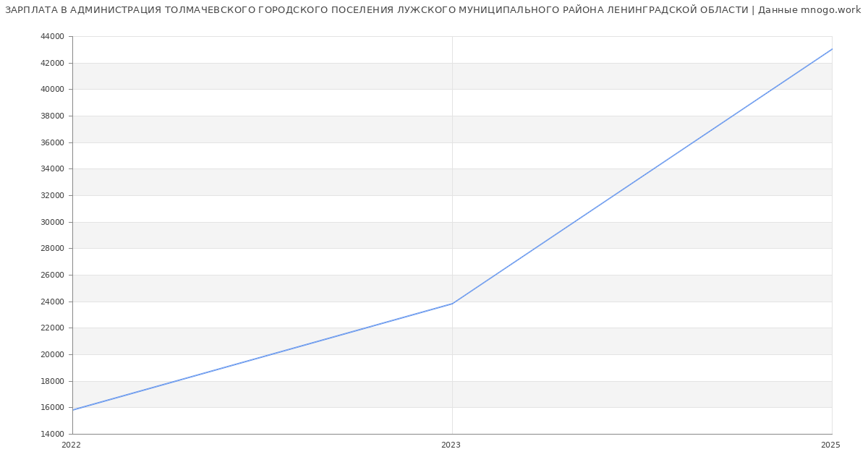Click the line's bend point at 2023
The width and height of the screenshot is (868, 470).
click(x=452, y=304)
